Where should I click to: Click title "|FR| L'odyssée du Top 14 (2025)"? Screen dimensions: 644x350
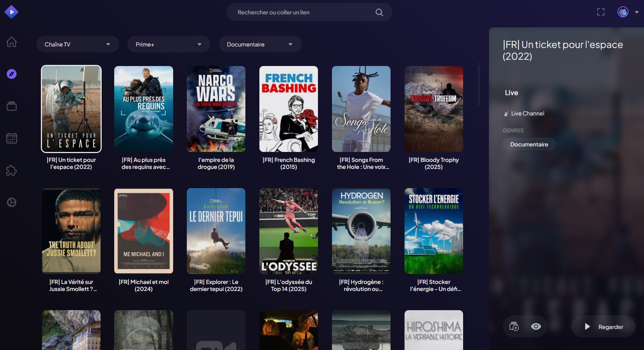(x=289, y=285)
